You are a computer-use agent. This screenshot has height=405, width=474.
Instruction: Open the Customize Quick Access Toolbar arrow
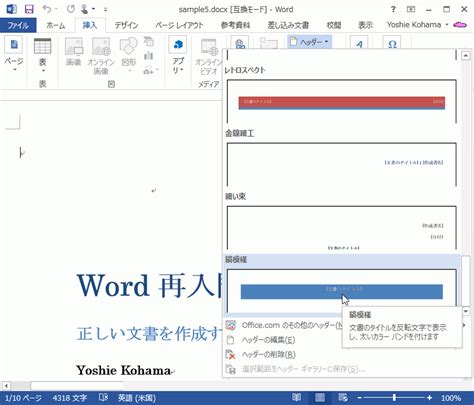tap(105, 10)
